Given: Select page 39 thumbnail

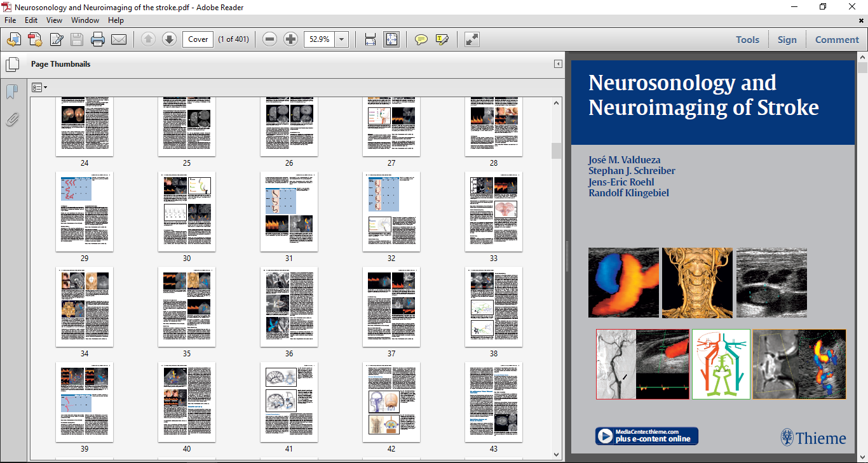Looking at the screenshot, I should [x=85, y=402].
